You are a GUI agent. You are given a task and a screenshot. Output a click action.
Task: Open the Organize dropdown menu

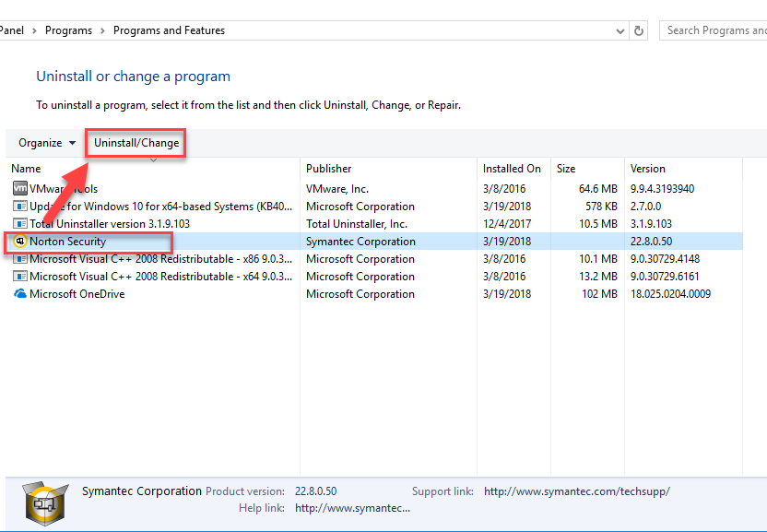coord(47,143)
